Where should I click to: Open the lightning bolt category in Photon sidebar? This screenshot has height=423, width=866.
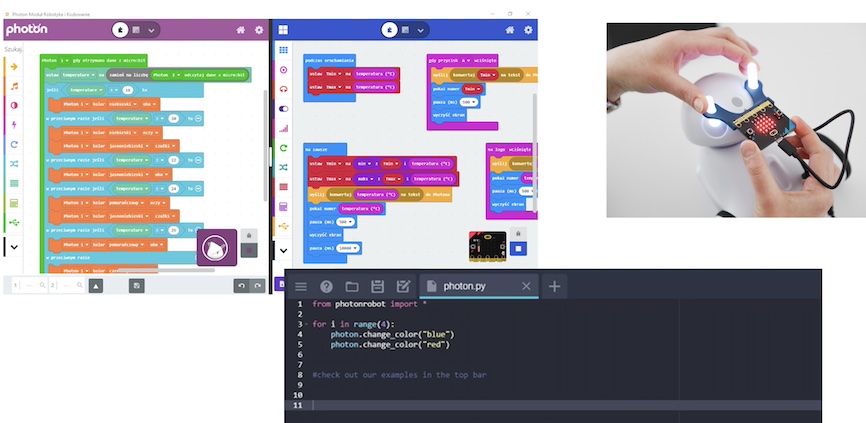[x=14, y=125]
